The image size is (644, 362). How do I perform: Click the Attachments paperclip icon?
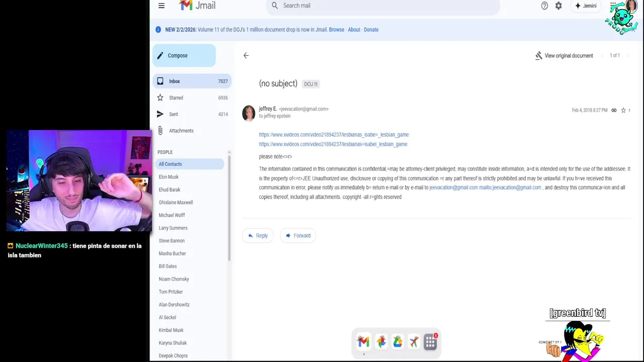coord(160,131)
